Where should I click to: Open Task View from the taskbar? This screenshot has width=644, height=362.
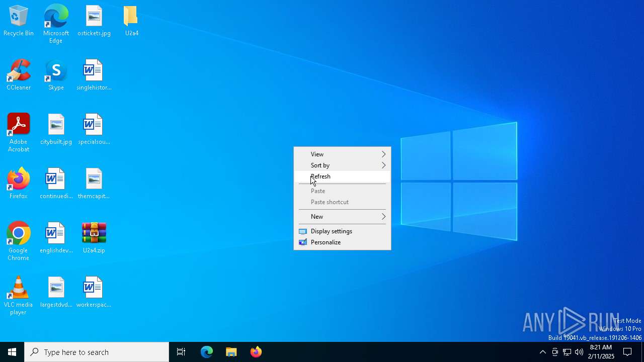(x=181, y=352)
